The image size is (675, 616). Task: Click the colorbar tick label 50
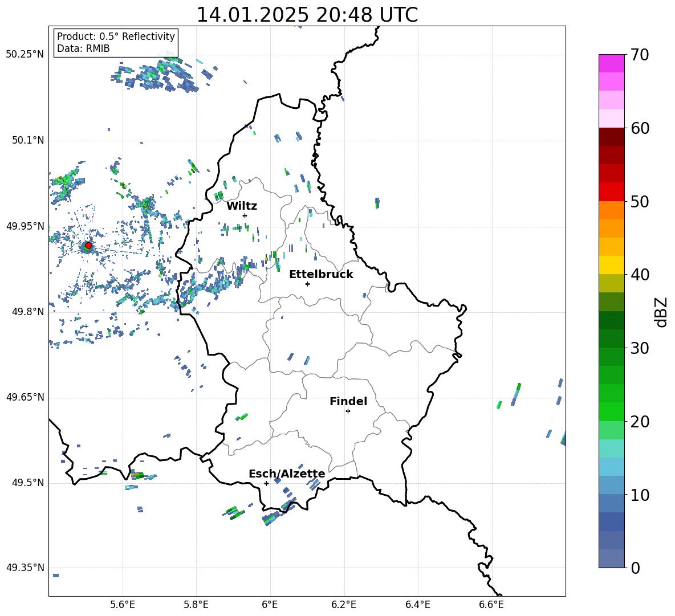coord(640,201)
